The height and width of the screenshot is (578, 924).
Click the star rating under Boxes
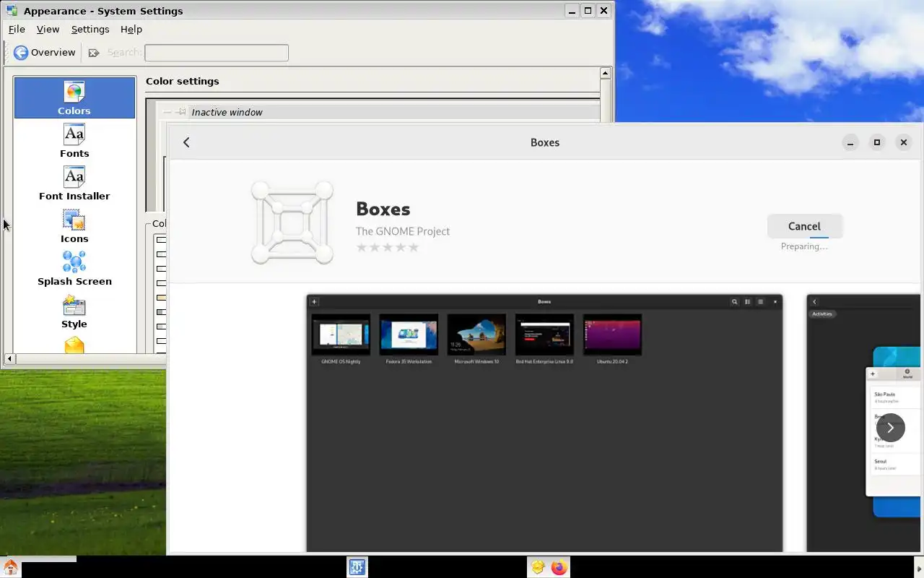388,247
